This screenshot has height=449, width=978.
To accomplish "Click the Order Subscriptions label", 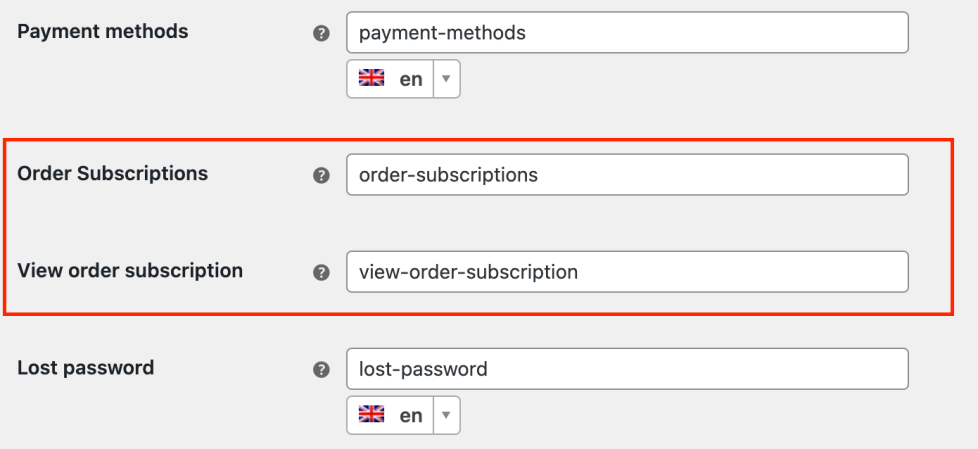I will (x=112, y=173).
